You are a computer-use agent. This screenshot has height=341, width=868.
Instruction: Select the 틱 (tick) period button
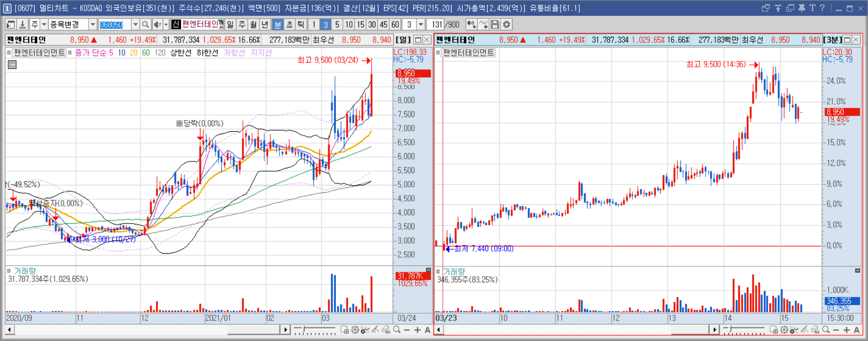coord(301,24)
